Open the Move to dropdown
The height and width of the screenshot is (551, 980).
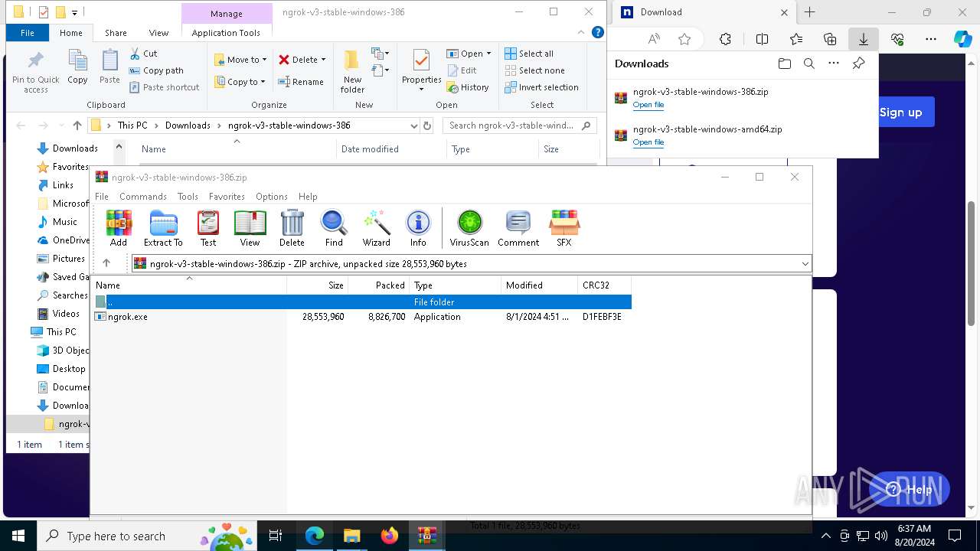click(x=240, y=60)
